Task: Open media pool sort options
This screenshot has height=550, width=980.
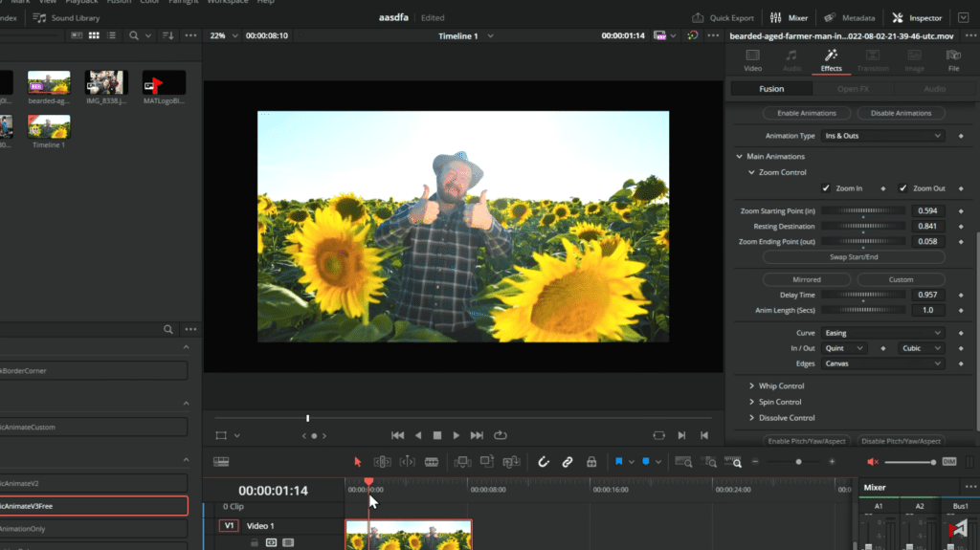Action: 168,35
